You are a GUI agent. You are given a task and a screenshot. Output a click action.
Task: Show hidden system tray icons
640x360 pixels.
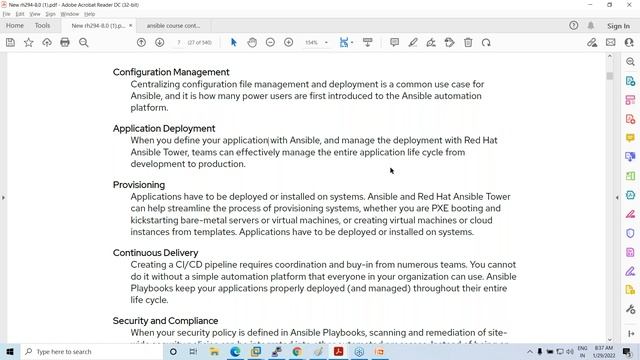click(x=529, y=351)
